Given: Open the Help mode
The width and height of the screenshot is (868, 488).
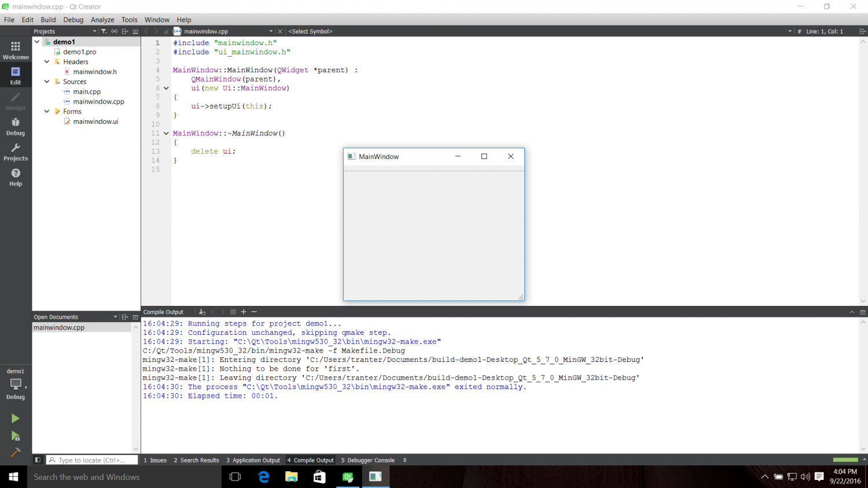Looking at the screenshot, I should click(x=16, y=177).
